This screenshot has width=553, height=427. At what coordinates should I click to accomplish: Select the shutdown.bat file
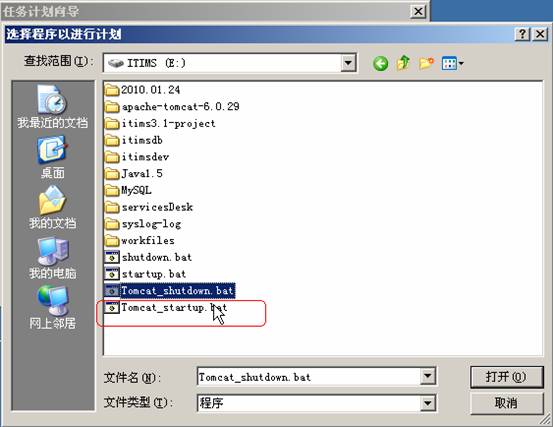pyautogui.click(x=148, y=257)
